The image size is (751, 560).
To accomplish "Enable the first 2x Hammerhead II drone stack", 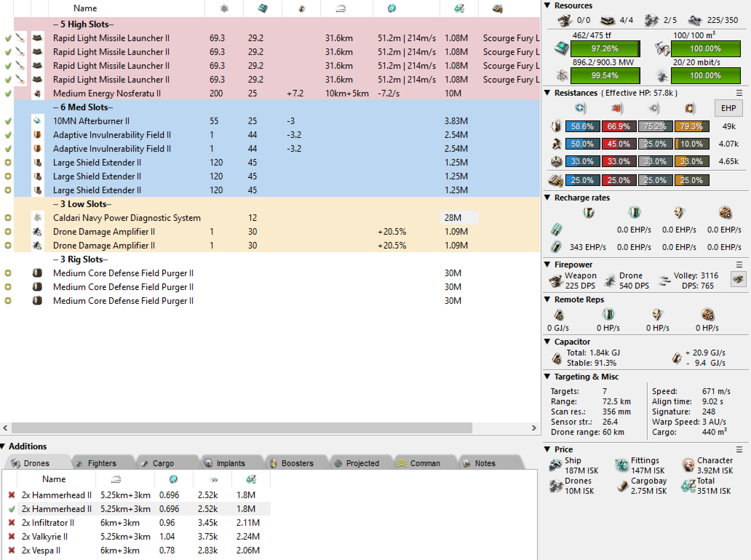I will point(12,495).
